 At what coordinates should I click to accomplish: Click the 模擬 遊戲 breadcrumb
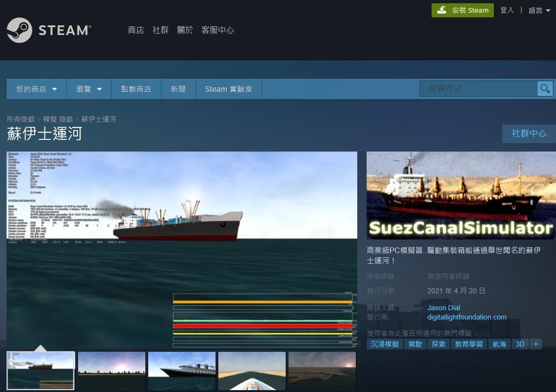[x=58, y=119]
